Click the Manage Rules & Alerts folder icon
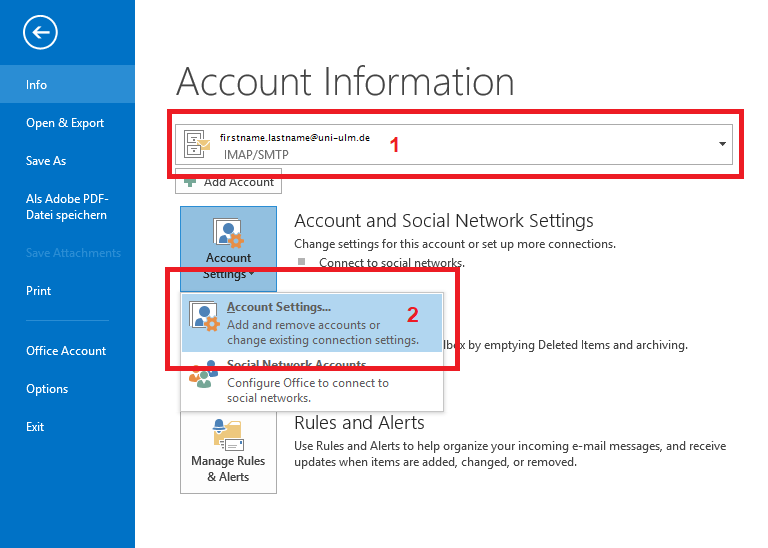Viewport: 768px width, 548px height. [228, 435]
